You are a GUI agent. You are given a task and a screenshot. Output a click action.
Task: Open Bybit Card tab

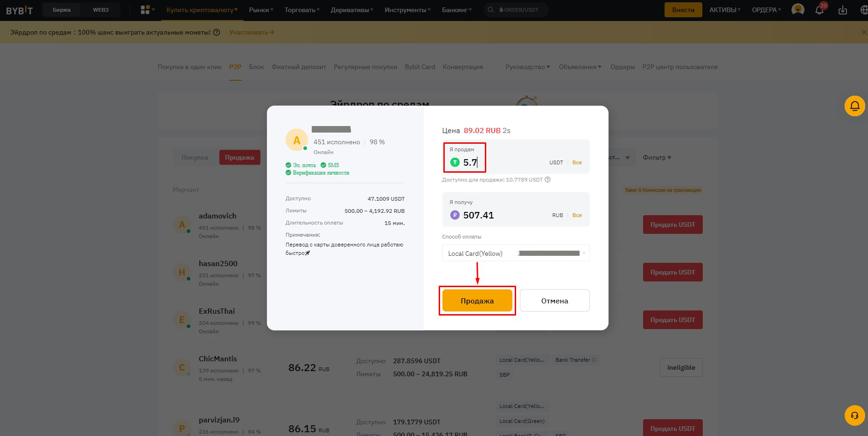point(420,67)
